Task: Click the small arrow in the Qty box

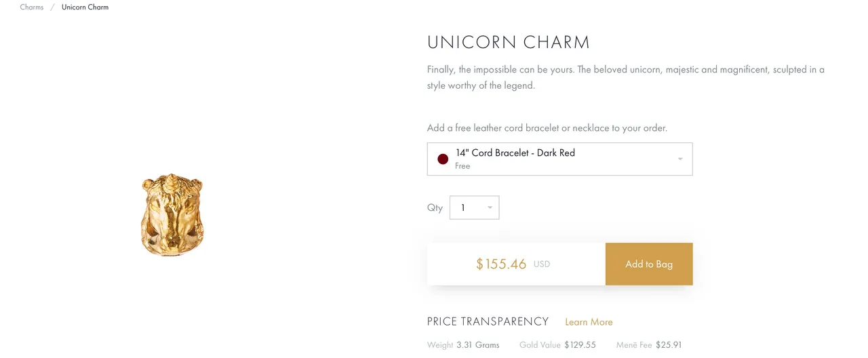Action: (490, 207)
